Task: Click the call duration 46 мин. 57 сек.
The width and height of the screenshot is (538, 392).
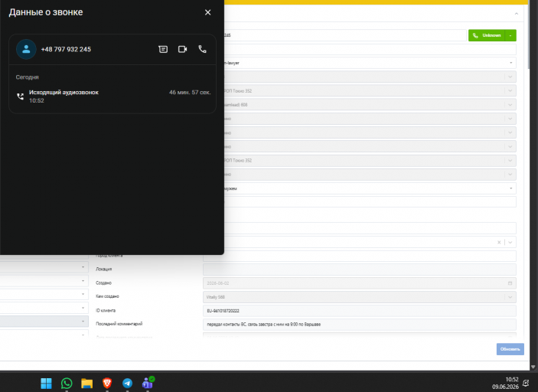Action: click(190, 93)
